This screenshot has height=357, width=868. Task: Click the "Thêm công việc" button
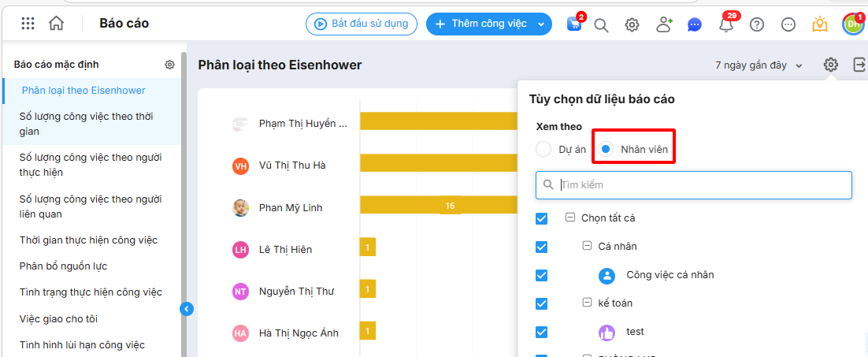click(x=488, y=24)
